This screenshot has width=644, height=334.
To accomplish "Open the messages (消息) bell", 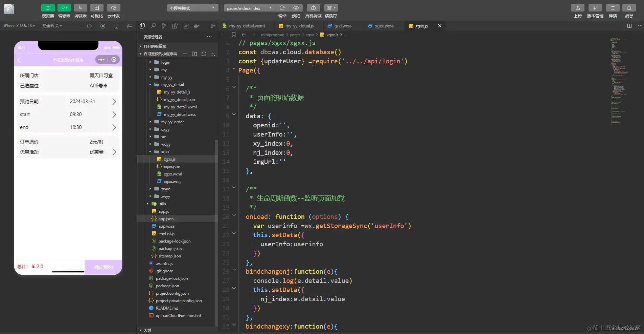I will coord(629,8).
